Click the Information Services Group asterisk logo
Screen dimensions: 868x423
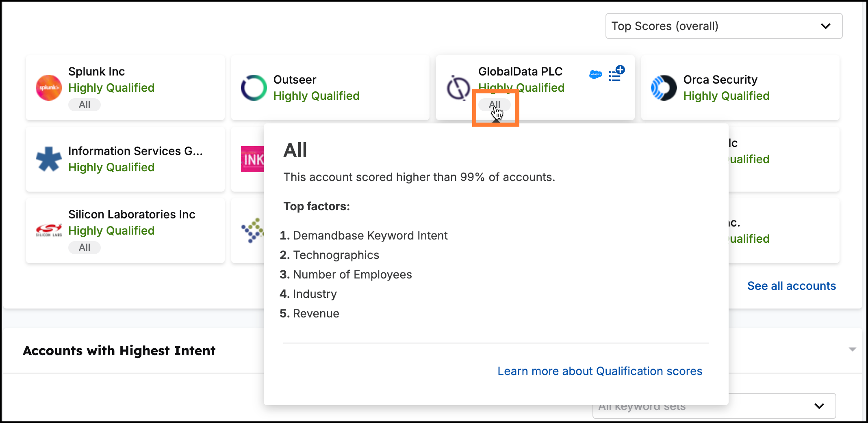point(49,159)
